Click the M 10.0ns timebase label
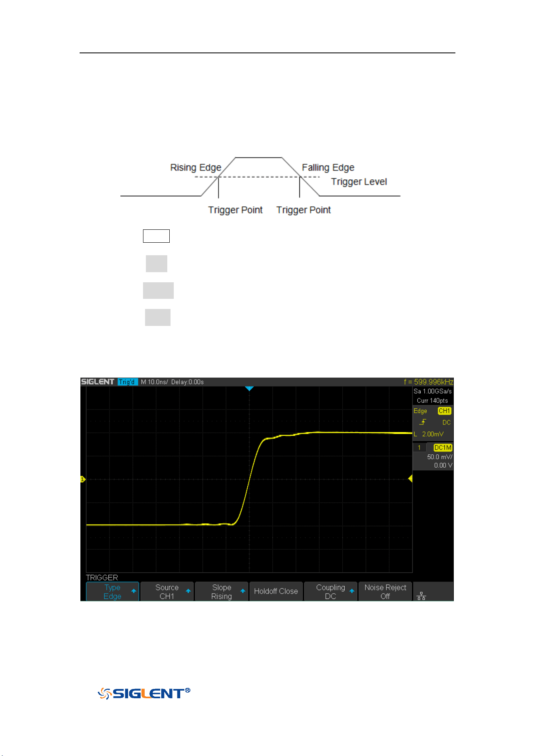Image resolution: width=535 pixels, height=756 pixels. (154, 382)
